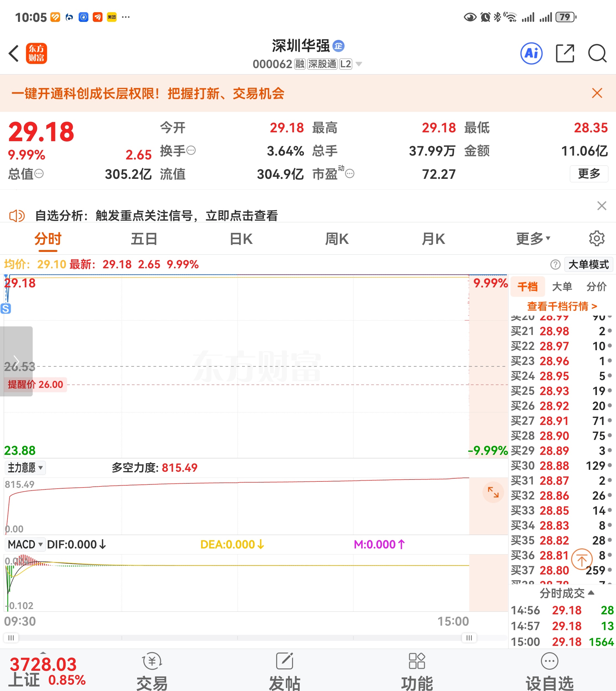This screenshot has height=691, width=616.
Task: Switch to 日K tab
Action: point(241,239)
